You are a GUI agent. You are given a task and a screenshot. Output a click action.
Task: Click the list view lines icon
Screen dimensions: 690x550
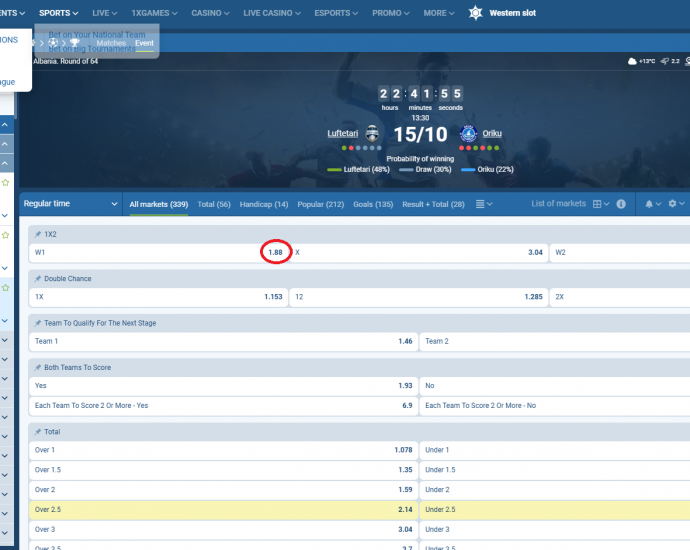480,204
